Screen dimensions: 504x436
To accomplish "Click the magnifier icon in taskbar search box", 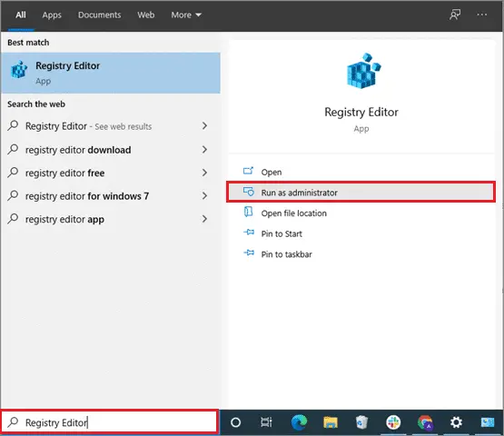I will pyautogui.click(x=13, y=421).
